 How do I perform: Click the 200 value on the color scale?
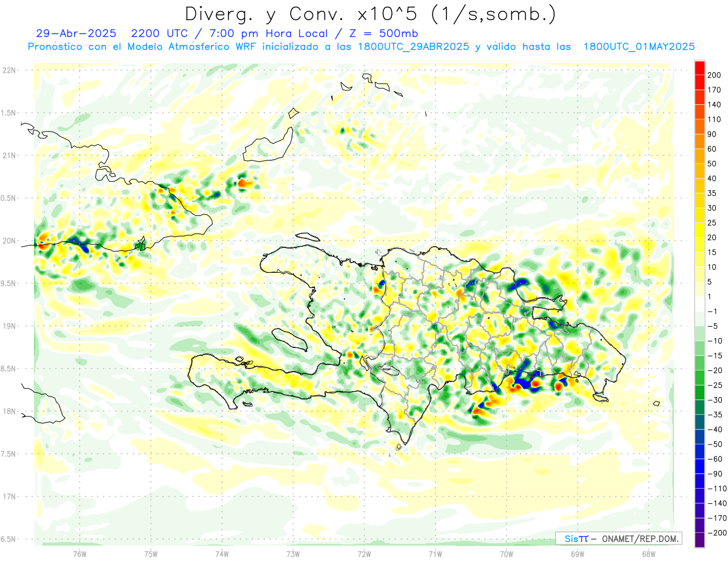714,75
